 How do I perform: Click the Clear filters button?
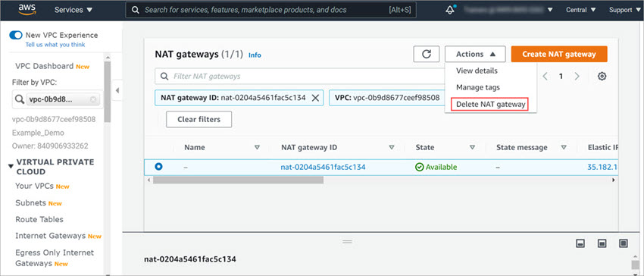[199, 119]
